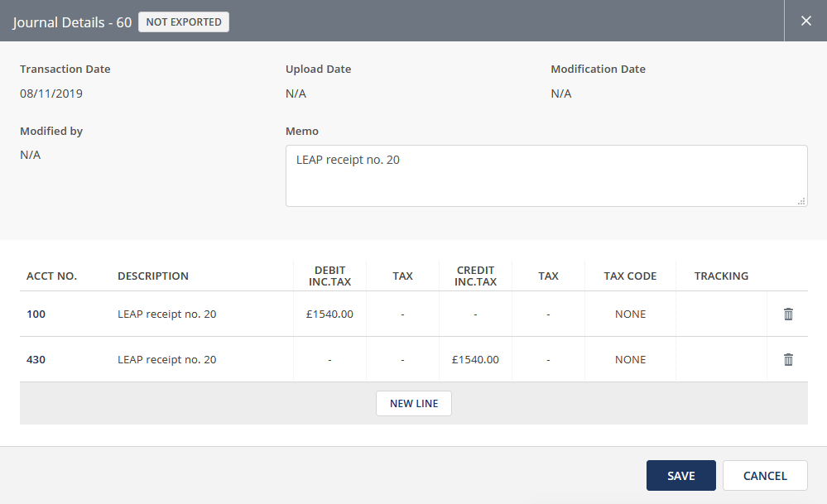The height and width of the screenshot is (504, 827).
Task: Edit the £1540.00 debit amount
Action: pos(329,314)
